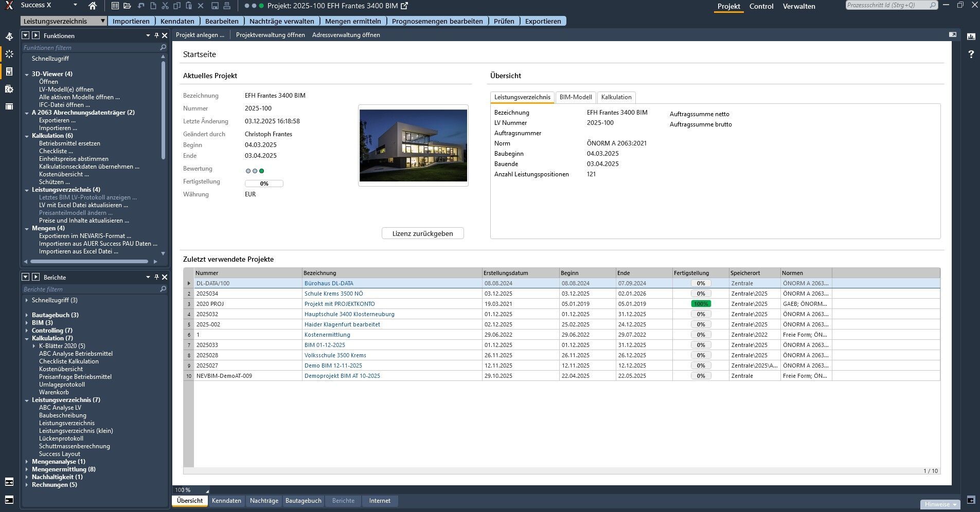Click the calculator report icon in left sidebar
Viewport: 980px width, 512px height.
click(x=9, y=71)
